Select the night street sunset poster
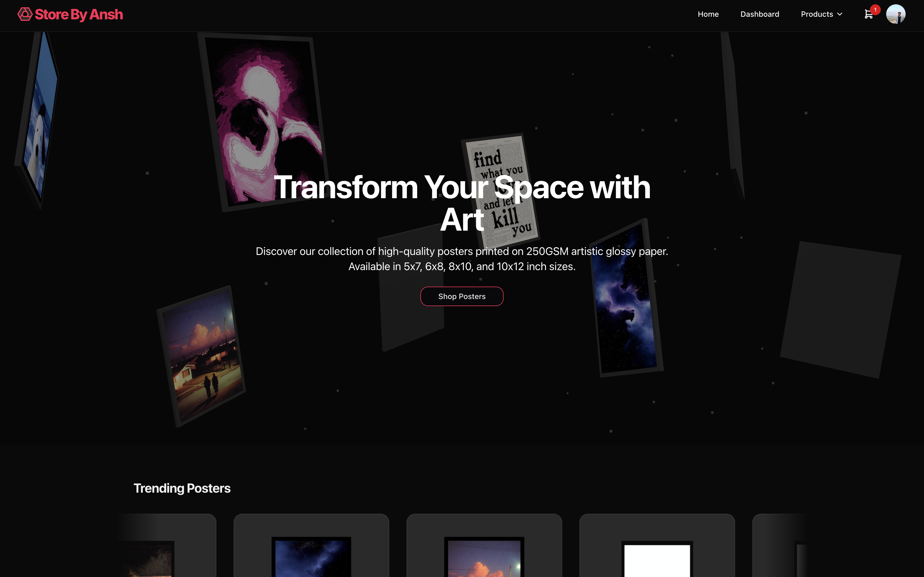 point(201,357)
